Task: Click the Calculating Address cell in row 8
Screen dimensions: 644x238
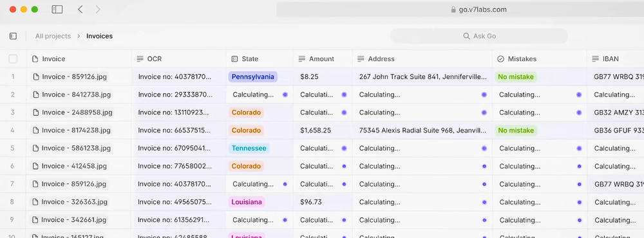Action: (422, 202)
